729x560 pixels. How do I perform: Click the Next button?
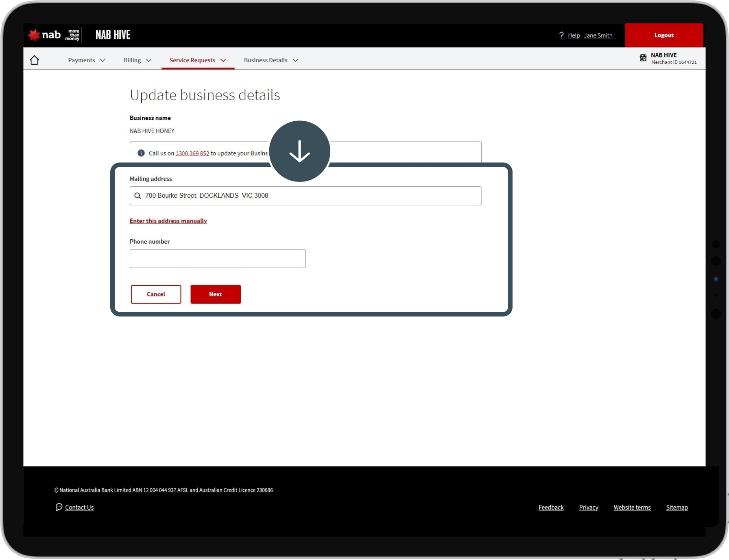[x=216, y=294]
